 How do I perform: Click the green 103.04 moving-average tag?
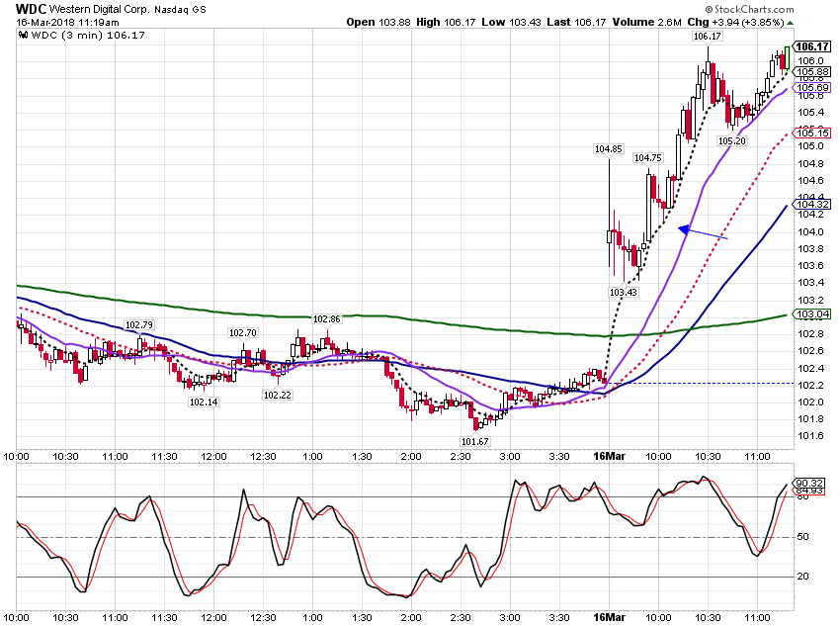[x=812, y=314]
